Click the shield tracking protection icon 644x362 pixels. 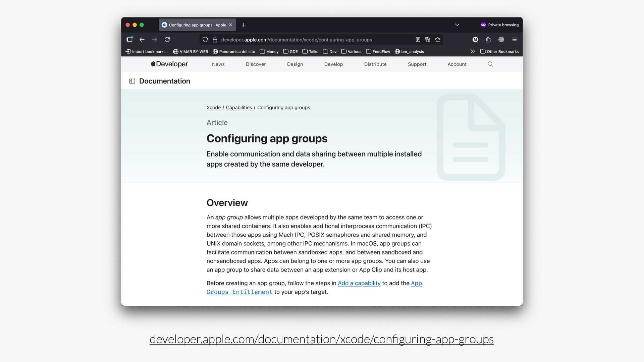pos(205,40)
